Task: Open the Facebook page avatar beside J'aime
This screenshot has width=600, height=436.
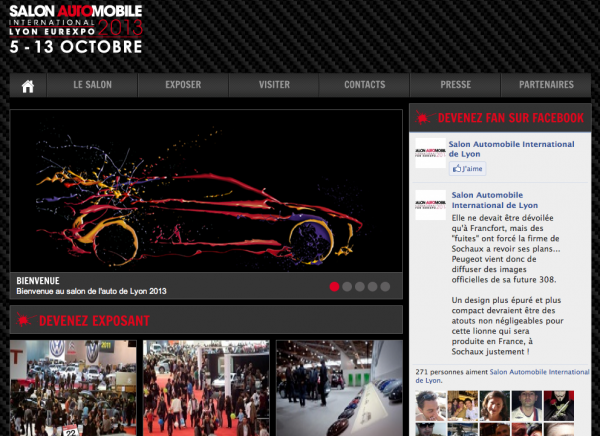Action: click(x=430, y=154)
